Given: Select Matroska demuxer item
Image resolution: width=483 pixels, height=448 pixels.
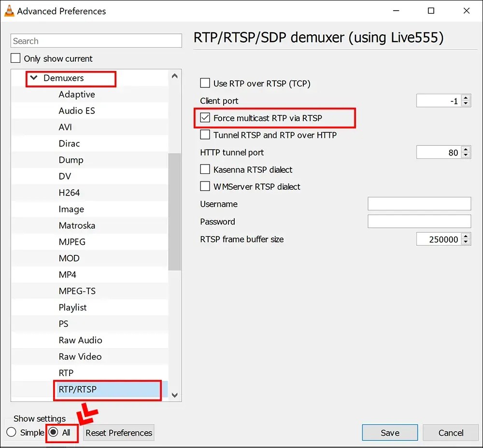Looking at the screenshot, I should click(77, 225).
